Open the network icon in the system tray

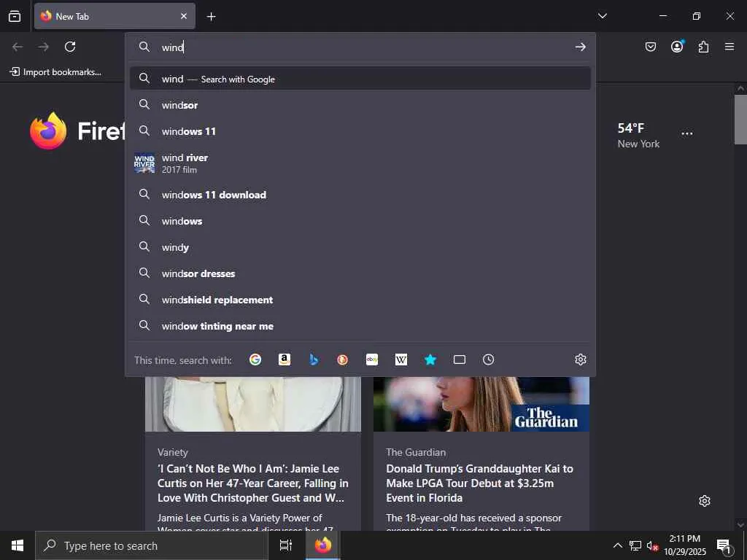click(x=635, y=545)
